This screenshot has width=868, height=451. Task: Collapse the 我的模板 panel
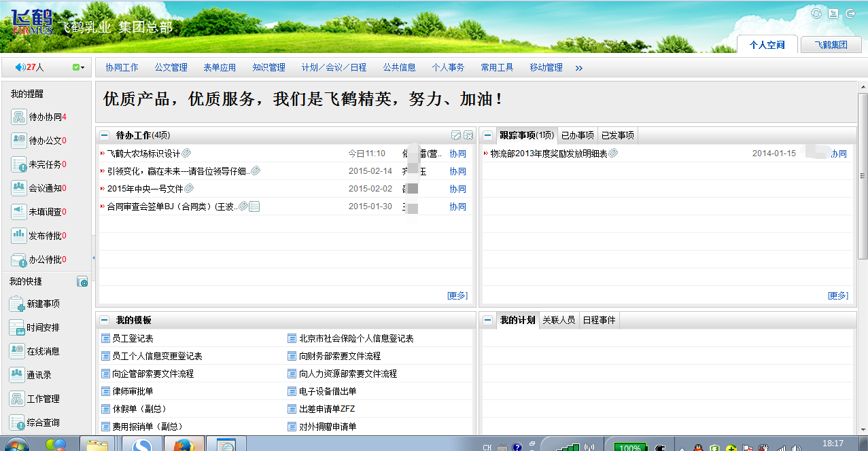(104, 320)
